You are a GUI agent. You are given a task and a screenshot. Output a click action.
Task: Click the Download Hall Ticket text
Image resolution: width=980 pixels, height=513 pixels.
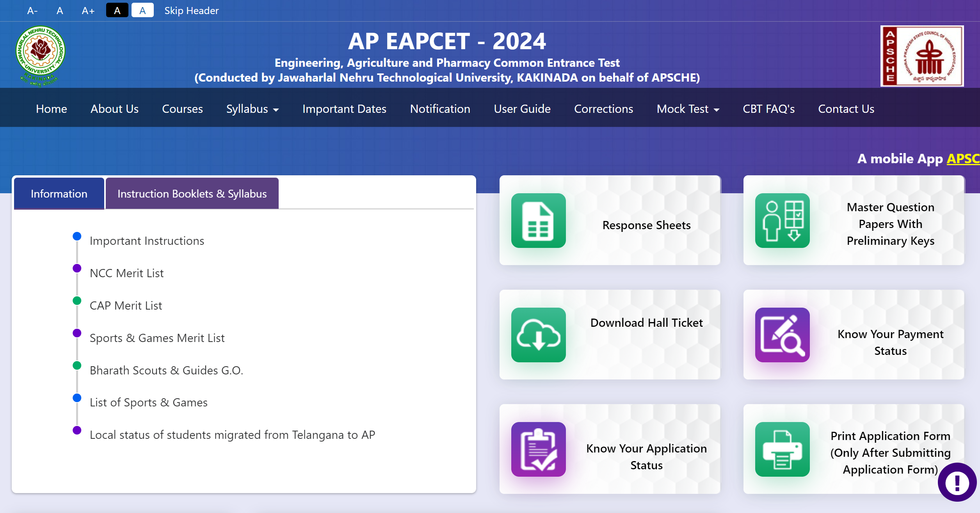pyautogui.click(x=647, y=323)
